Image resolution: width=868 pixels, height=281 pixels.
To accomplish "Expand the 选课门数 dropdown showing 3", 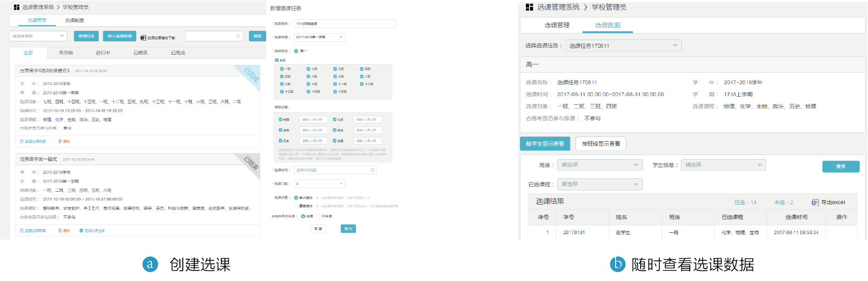I will click(320, 184).
